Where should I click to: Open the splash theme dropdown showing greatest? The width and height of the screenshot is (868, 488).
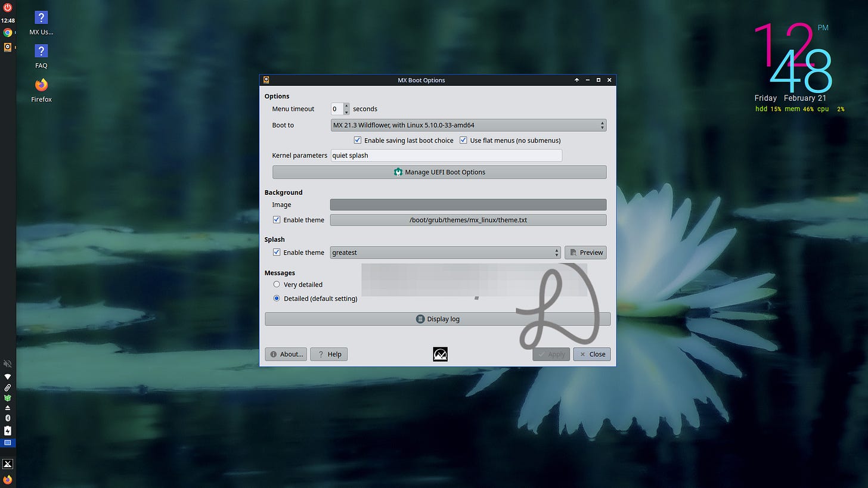[445, 253]
